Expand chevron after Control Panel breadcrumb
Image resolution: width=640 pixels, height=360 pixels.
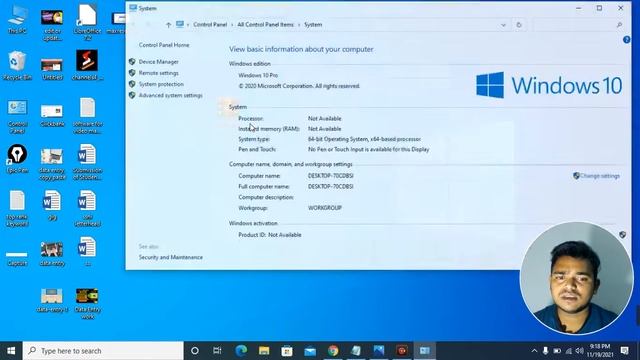click(232, 25)
